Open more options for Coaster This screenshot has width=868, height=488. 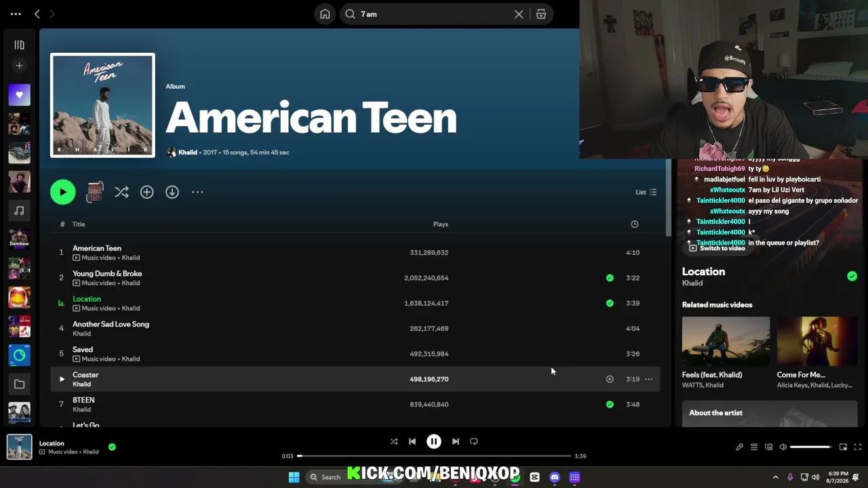pos(649,379)
